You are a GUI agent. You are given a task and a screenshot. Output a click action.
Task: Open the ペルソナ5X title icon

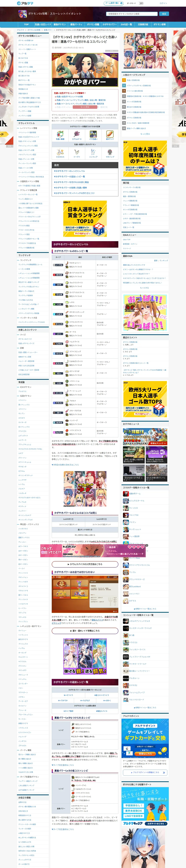[126, 515]
